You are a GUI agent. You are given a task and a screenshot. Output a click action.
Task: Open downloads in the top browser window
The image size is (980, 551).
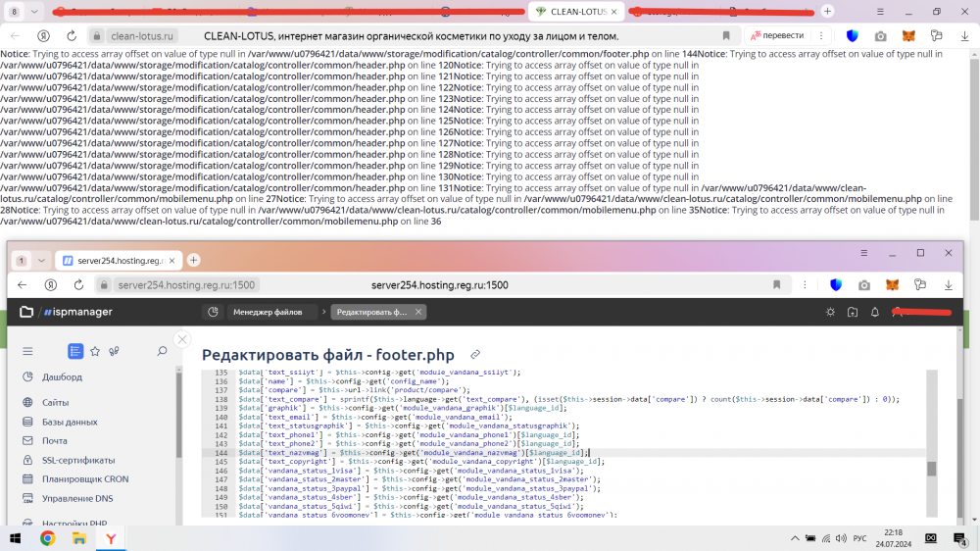[964, 36]
